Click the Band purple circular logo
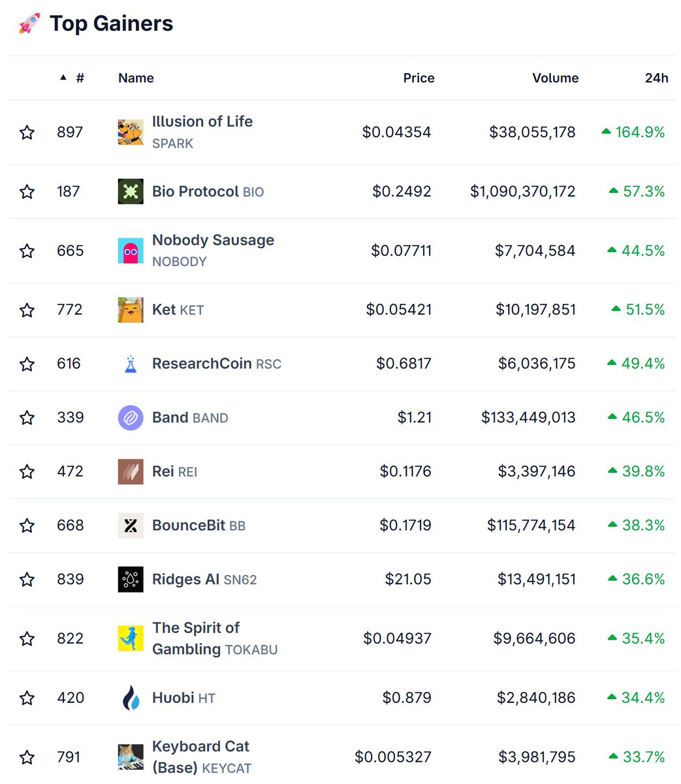 coord(131,417)
